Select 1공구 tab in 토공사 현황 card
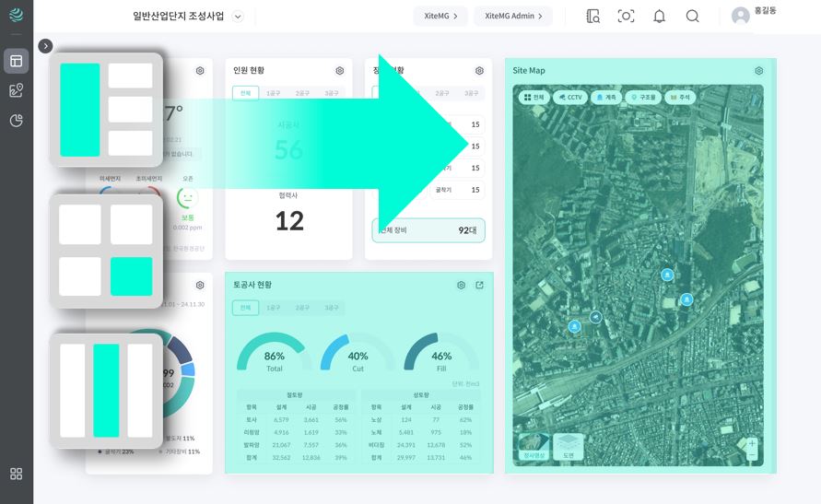The image size is (821, 504). pyautogui.click(x=274, y=308)
